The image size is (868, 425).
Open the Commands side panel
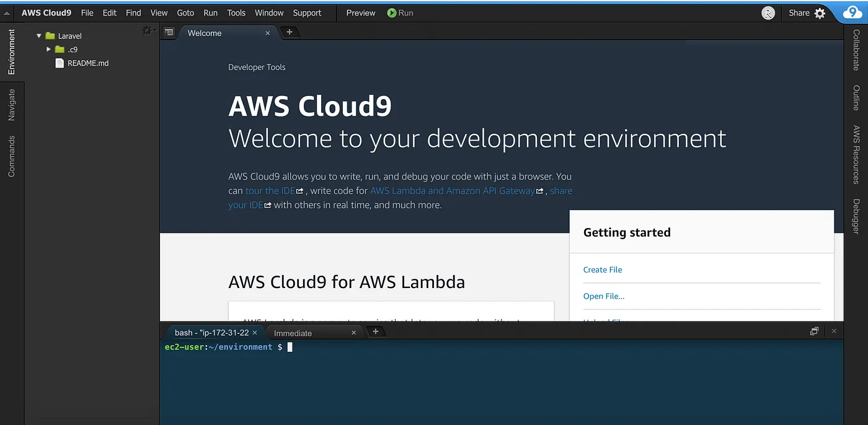click(x=11, y=156)
